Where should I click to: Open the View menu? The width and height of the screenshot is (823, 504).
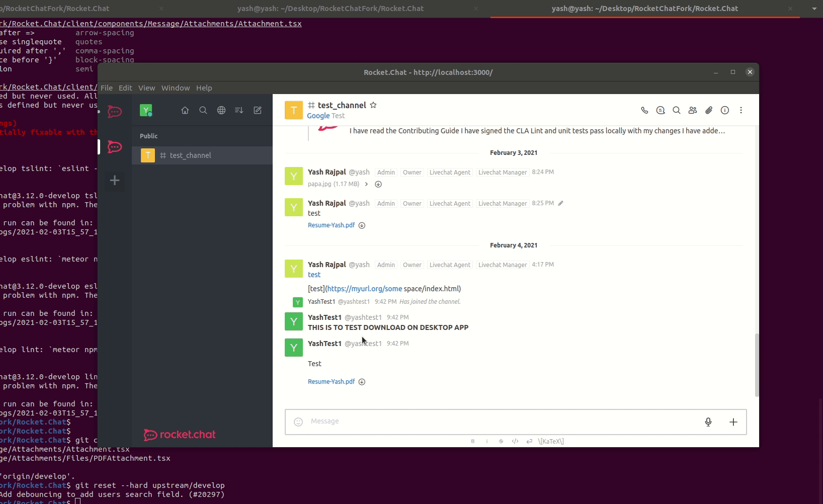click(146, 88)
